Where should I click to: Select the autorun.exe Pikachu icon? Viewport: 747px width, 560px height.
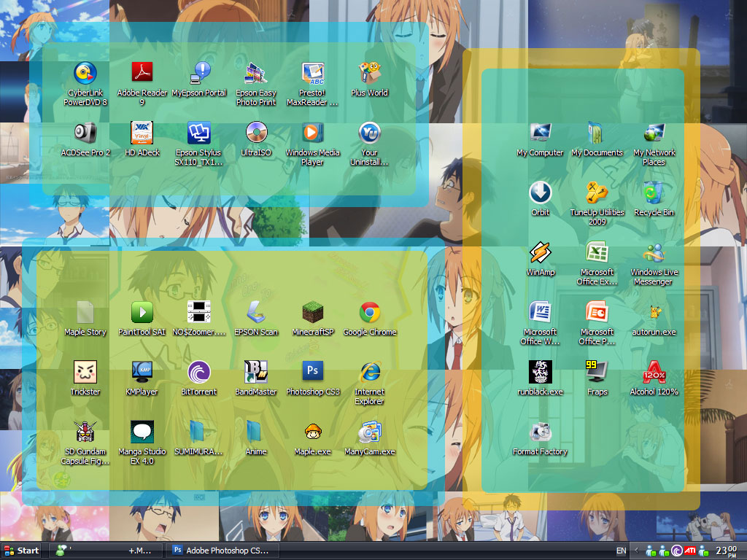tap(654, 312)
